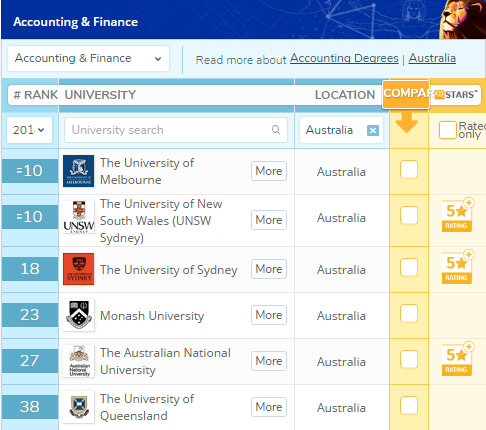The width and height of the screenshot is (486, 430).
Task: Click the =10 rank of University of Melbourne
Action: (x=30, y=171)
